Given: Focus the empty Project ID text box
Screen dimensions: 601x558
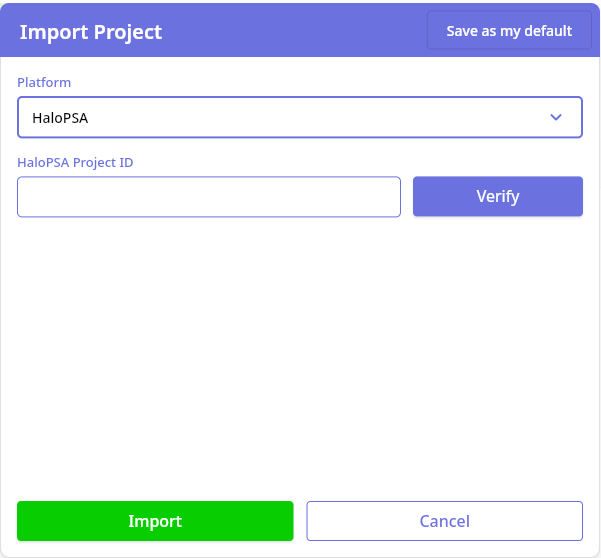Looking at the screenshot, I should (x=209, y=197).
